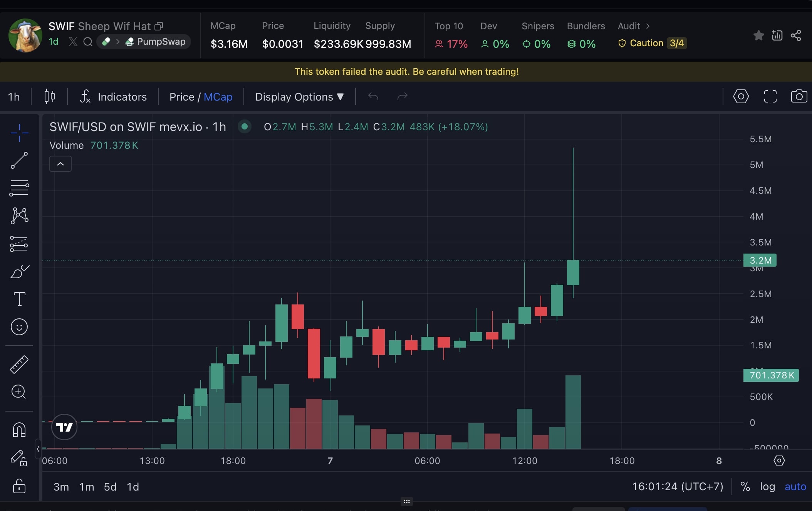Open chart settings hexagon icon

pyautogui.click(x=741, y=96)
